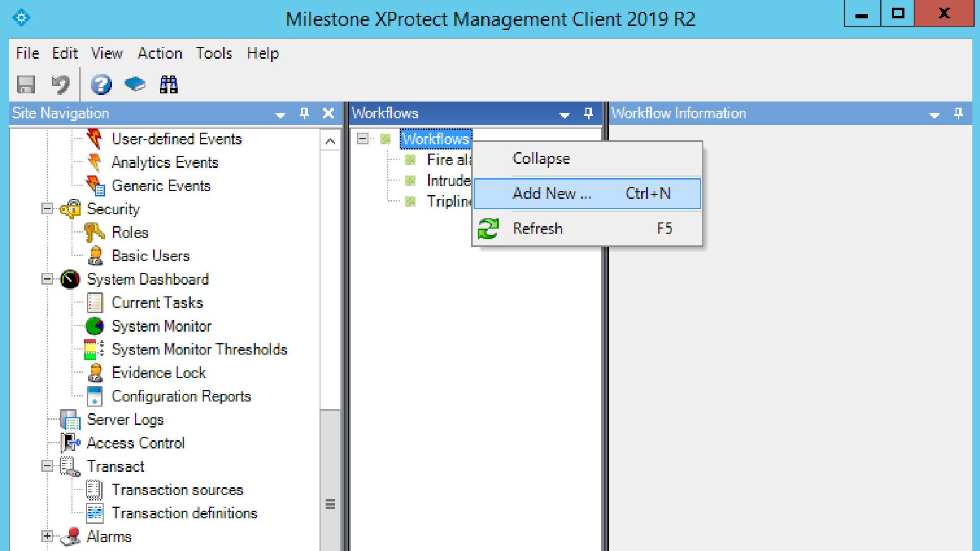
Task: Collapse the System Dashboard tree node
Action: pos(47,279)
